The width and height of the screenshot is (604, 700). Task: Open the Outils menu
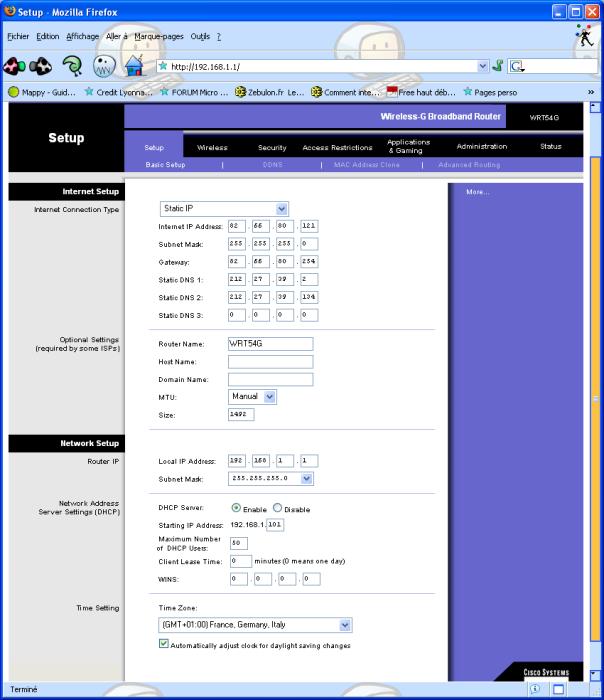(200, 36)
